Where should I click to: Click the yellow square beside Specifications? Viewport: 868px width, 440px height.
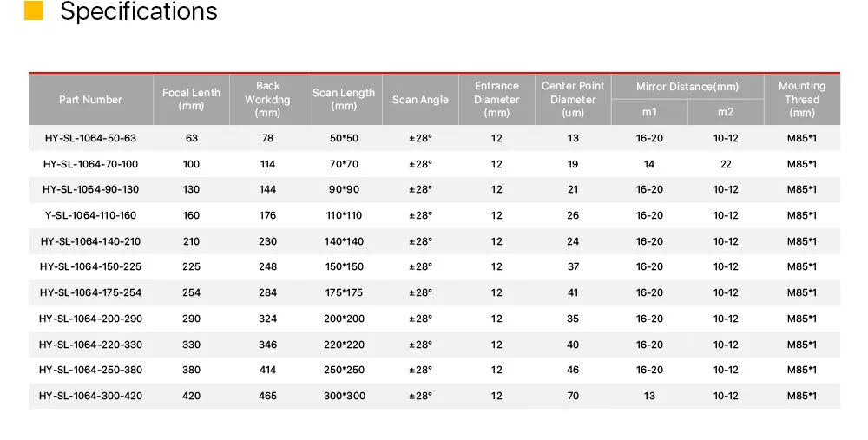(x=34, y=10)
